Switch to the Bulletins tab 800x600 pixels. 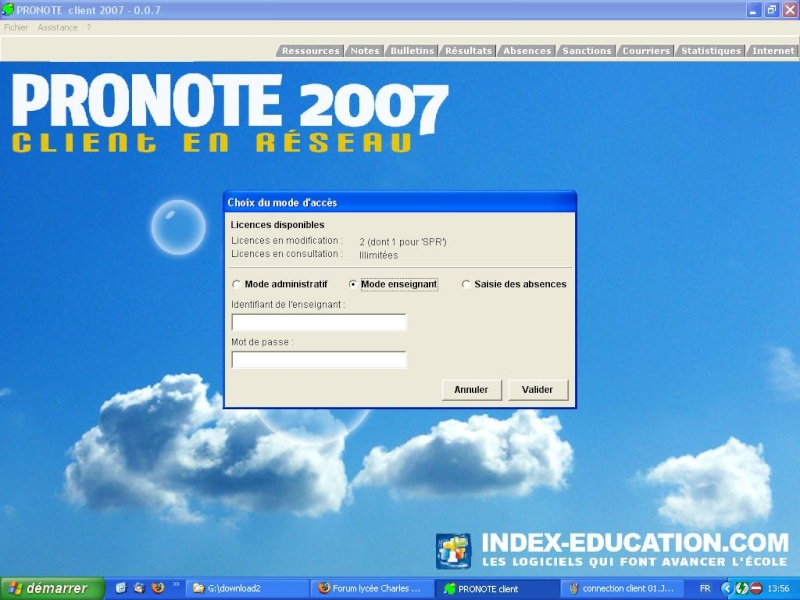coord(412,51)
